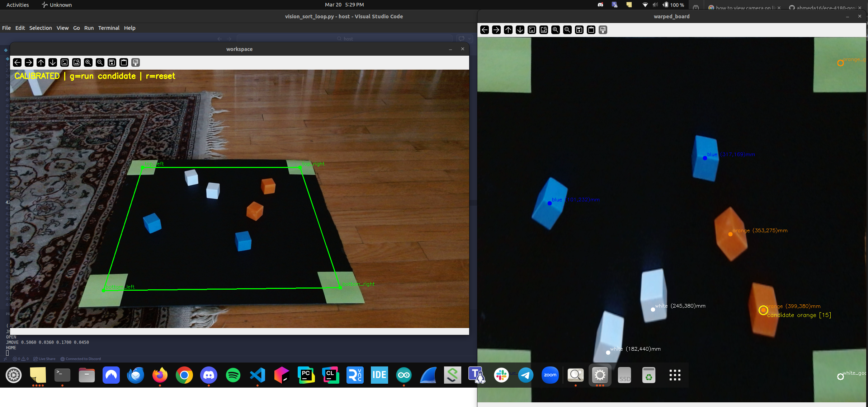Pan right in the workspace window toolbar

click(29, 62)
